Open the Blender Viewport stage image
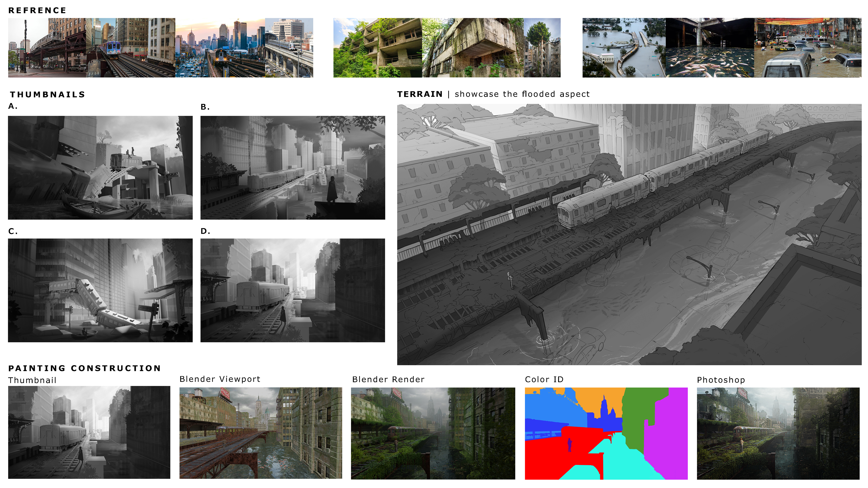868x488 pixels. [x=261, y=433]
